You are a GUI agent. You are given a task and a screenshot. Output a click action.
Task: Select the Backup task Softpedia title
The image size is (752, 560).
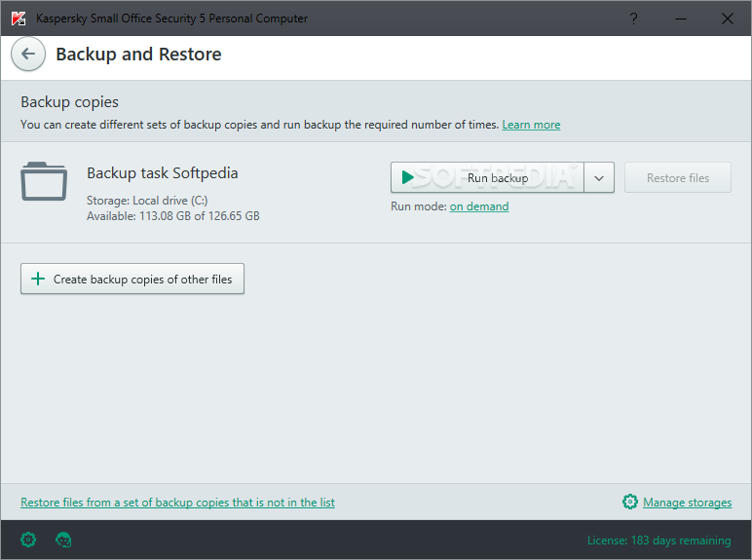point(162,172)
